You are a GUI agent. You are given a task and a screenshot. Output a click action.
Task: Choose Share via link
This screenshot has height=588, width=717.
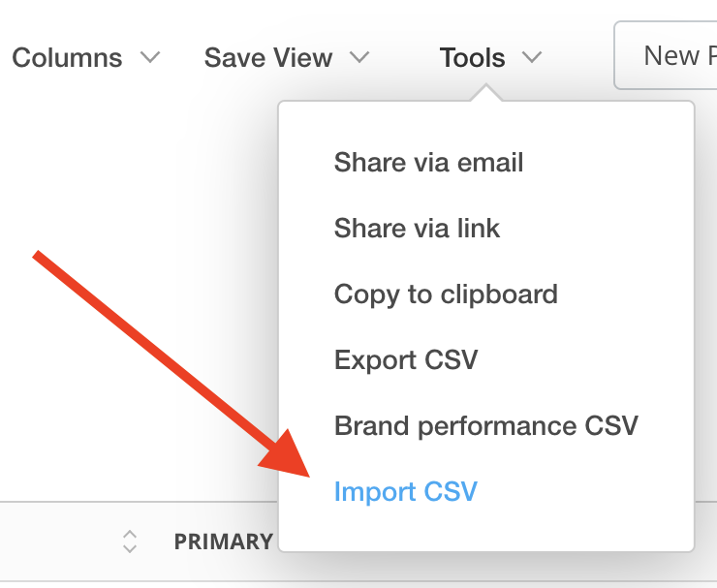point(417,228)
